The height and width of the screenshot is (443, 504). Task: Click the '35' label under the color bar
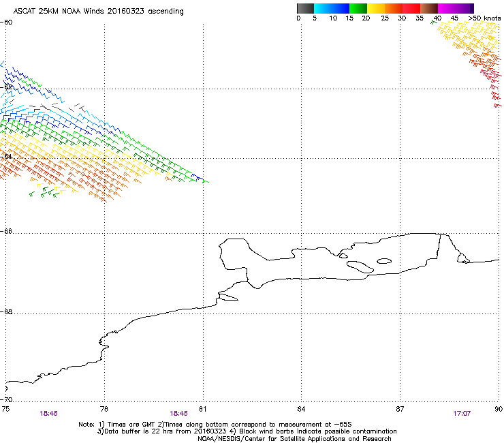click(x=420, y=18)
